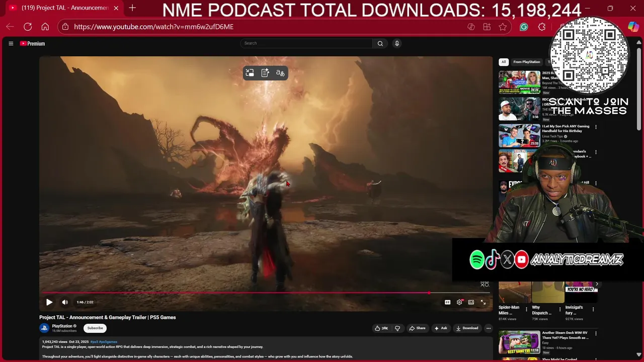Click the translate overlay icon on video
This screenshot has width=644, height=362.
(x=280, y=73)
